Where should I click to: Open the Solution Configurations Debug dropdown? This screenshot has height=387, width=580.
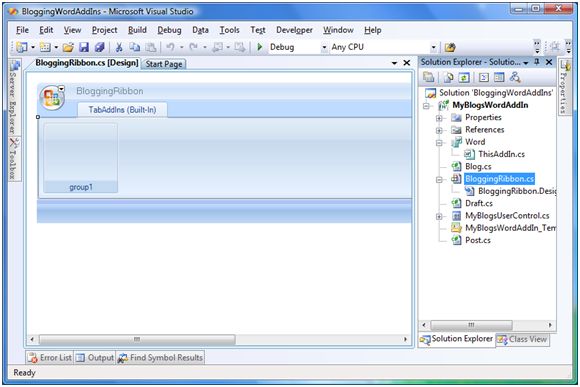click(324, 47)
